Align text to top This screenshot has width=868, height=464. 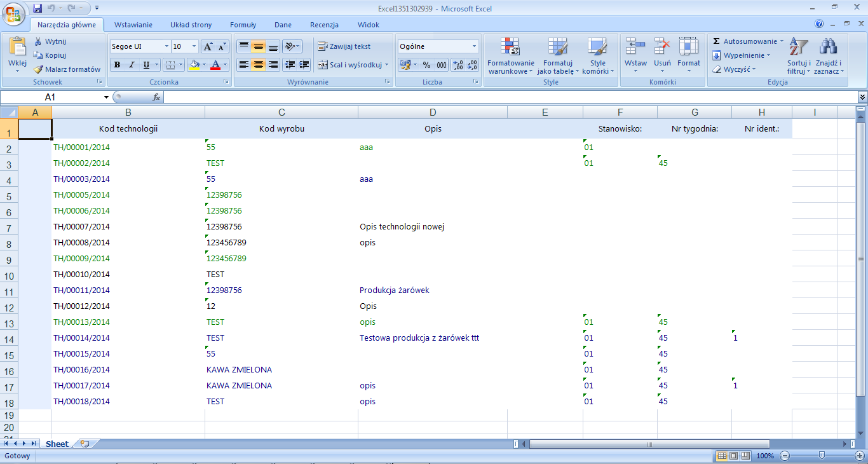(243, 46)
